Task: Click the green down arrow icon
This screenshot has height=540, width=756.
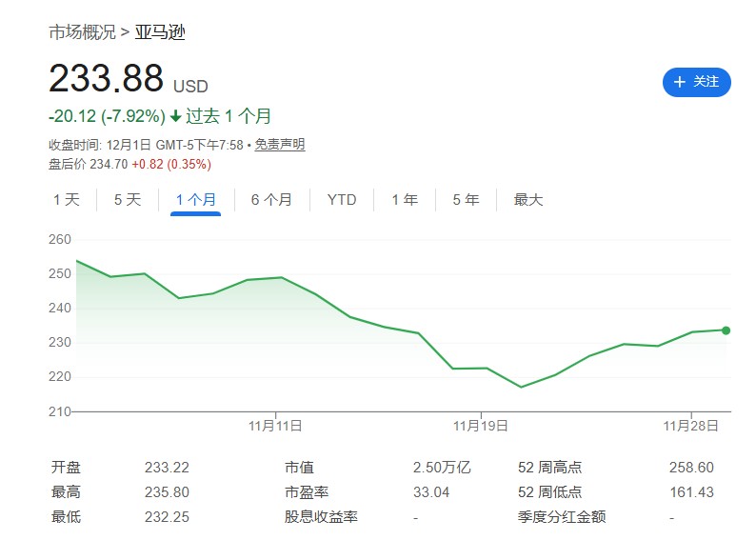Action: pyautogui.click(x=175, y=116)
